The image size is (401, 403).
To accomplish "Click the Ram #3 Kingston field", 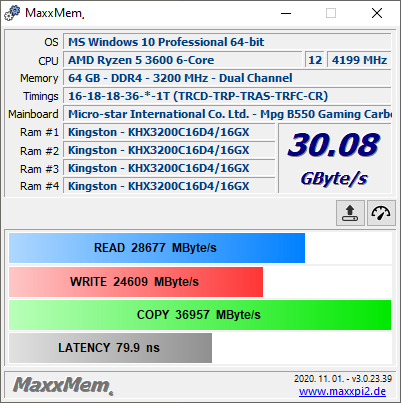I will 169,168.
